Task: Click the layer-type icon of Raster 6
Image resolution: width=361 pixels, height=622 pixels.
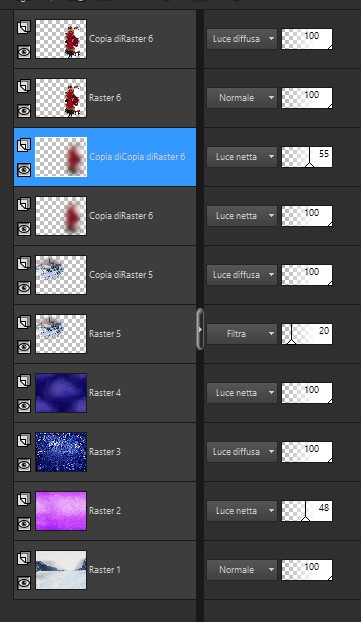Action: click(x=24, y=86)
